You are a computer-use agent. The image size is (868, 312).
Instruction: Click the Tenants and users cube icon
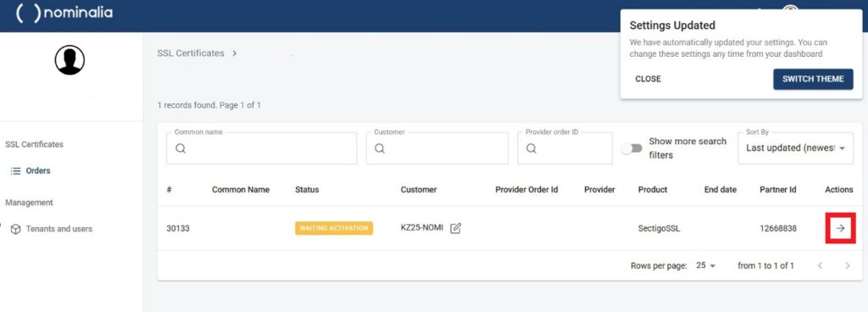tap(15, 229)
